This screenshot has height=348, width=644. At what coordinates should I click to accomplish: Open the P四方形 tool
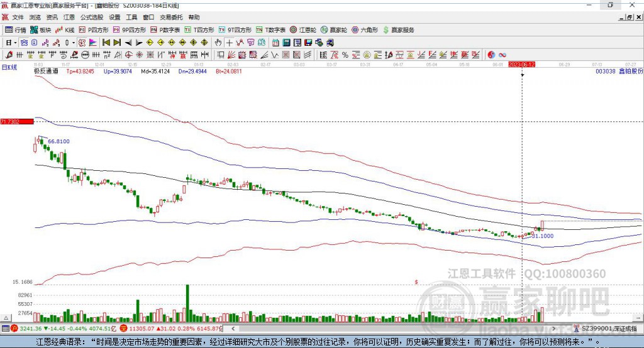tap(94, 30)
